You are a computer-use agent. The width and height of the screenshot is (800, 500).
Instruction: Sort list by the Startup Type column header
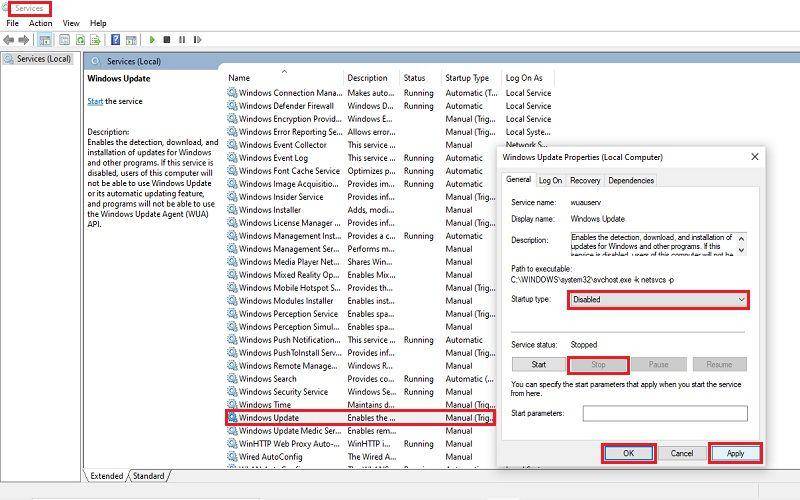[x=471, y=78]
